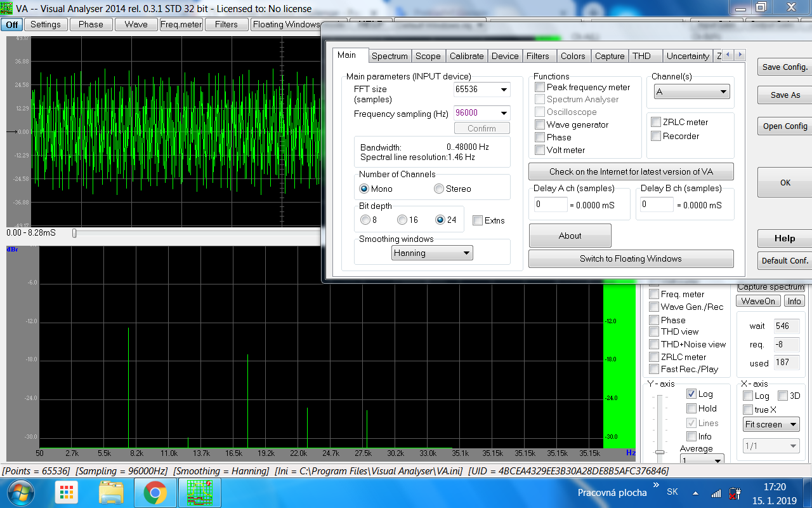Show hidden system tray icons arrow

point(696,493)
